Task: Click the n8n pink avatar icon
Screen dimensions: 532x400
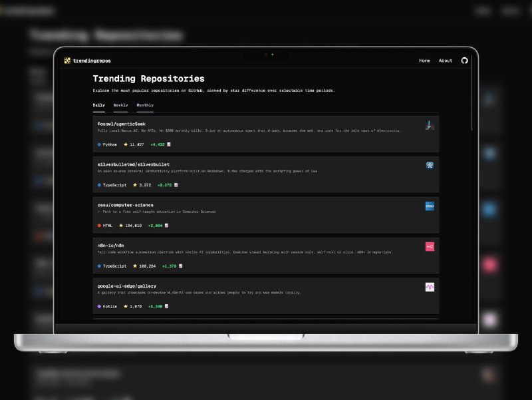Action: (x=429, y=246)
